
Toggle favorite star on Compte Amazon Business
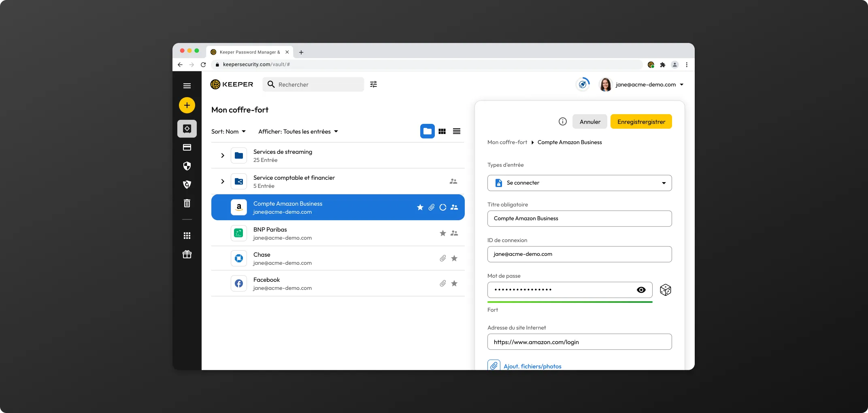point(420,207)
